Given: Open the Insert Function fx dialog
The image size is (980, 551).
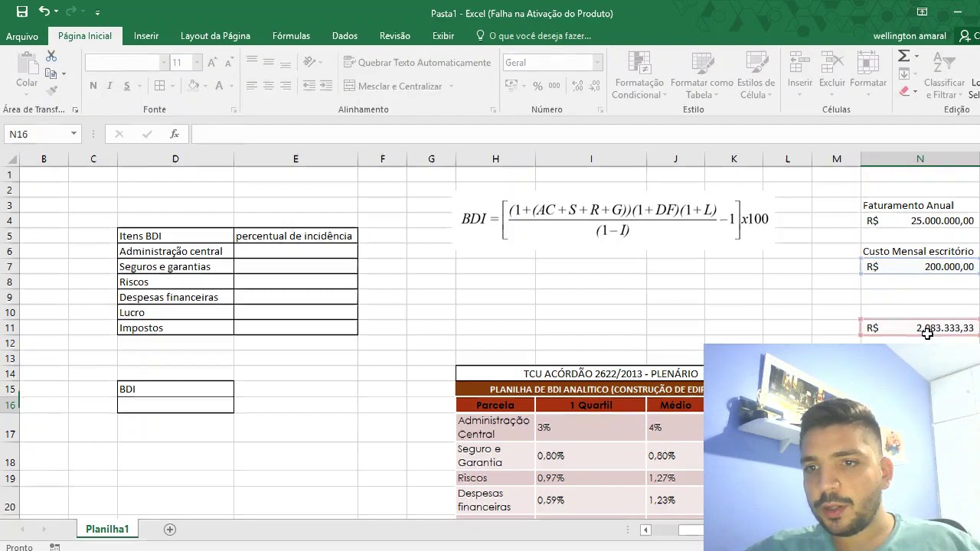Looking at the screenshot, I should [x=175, y=134].
